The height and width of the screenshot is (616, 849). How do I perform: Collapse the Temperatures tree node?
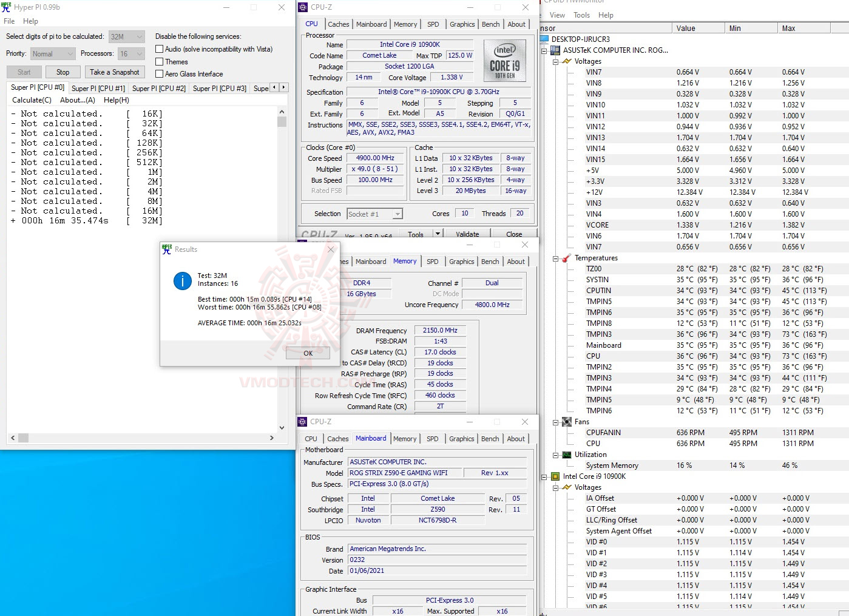[x=555, y=258]
